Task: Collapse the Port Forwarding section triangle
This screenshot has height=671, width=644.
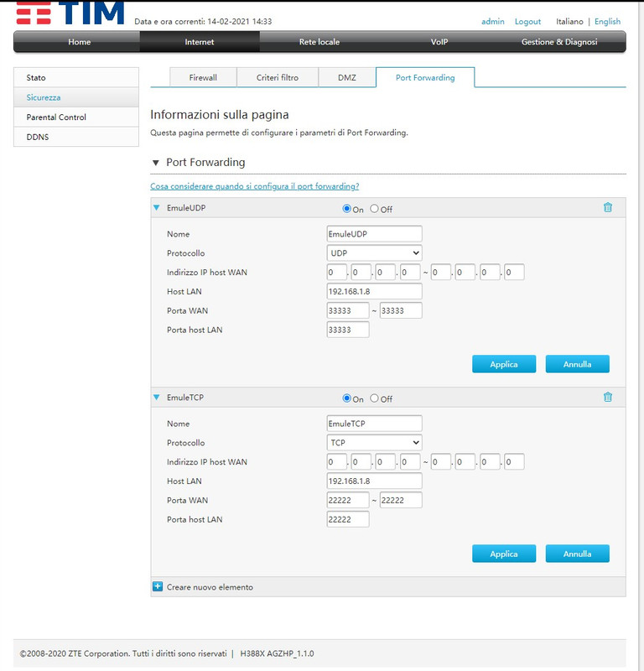Action: click(x=156, y=163)
